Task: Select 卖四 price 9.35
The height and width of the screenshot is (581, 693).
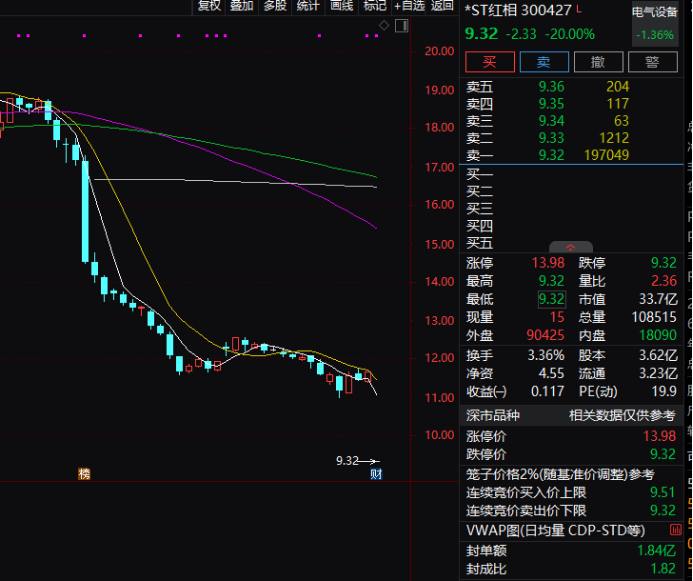Action: pyautogui.click(x=551, y=104)
